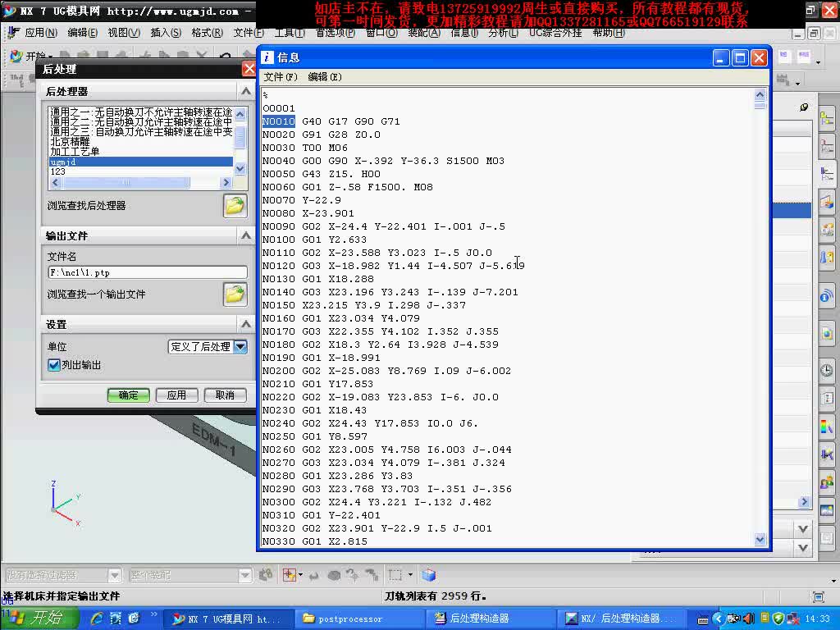Select 123 in the postprocessor list

click(x=58, y=171)
